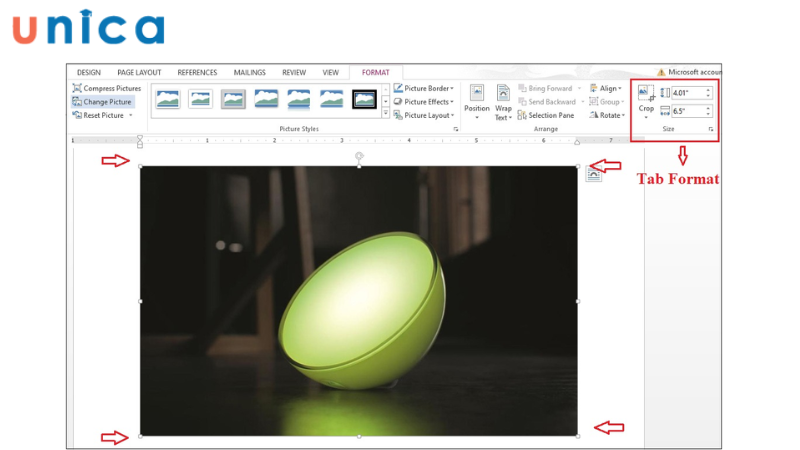Open the Picture Effects dropdown

pos(427,102)
